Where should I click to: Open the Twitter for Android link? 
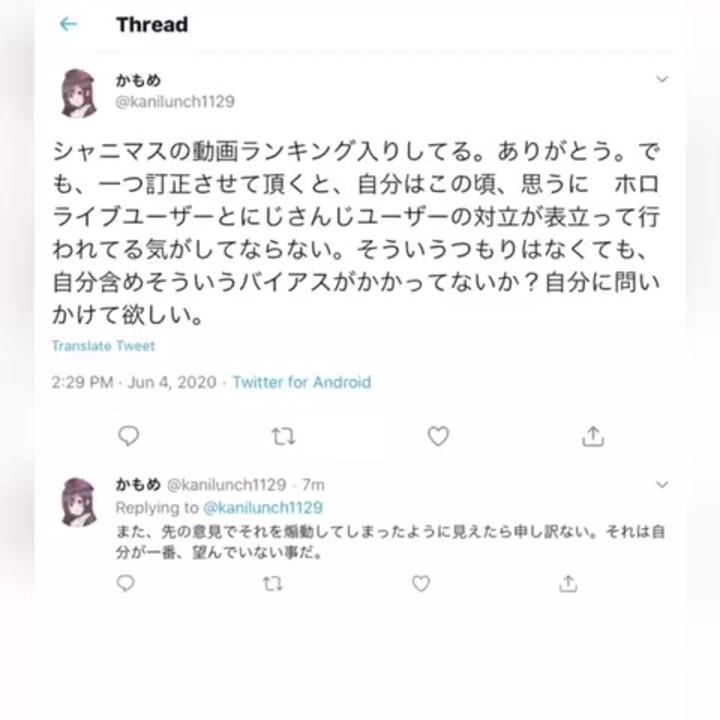point(302,382)
